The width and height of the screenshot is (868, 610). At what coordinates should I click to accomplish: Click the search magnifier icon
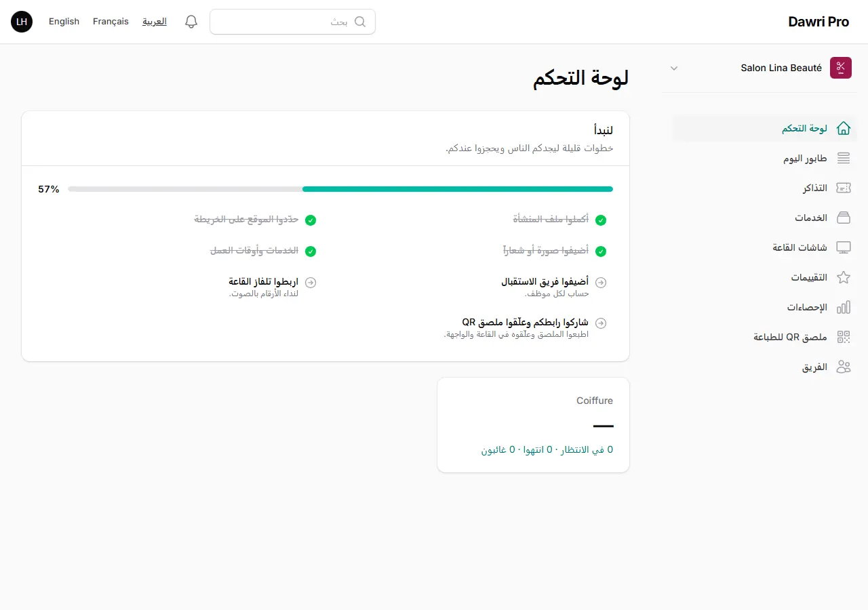(x=360, y=22)
